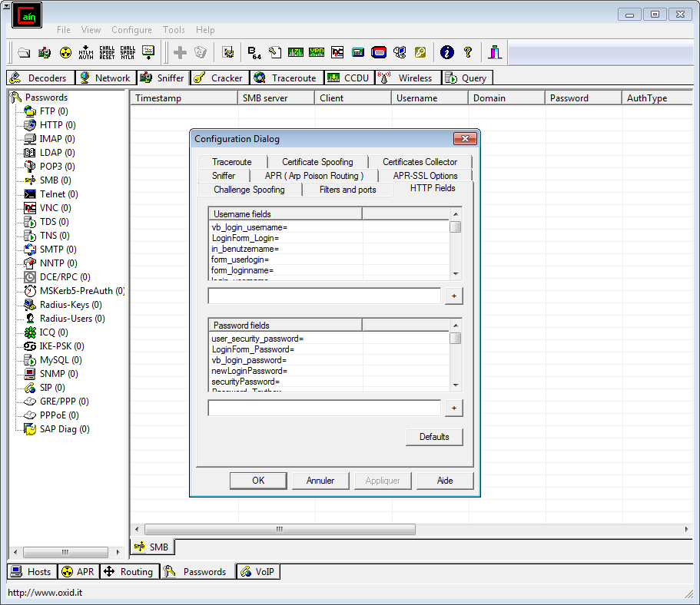700x605 pixels.
Task: Select MySQL (0) tree entry
Action: [x=61, y=360]
